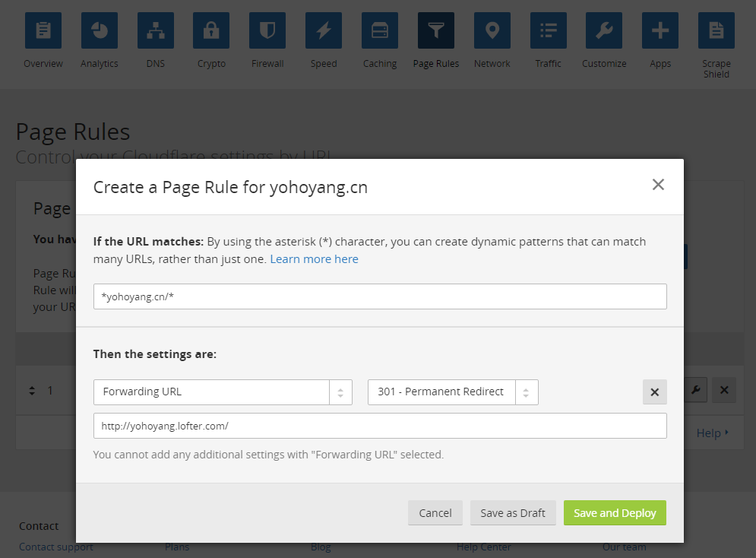Click the Save and Deploy button
This screenshot has height=558, width=756.
[x=615, y=513]
